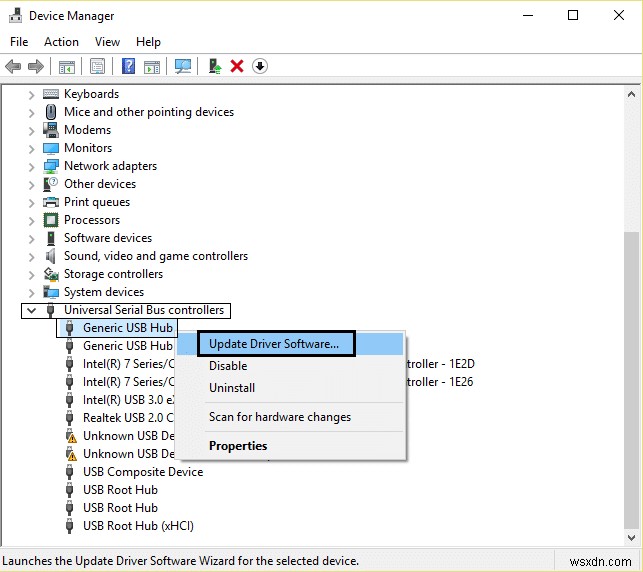Click the Update Driver Software toolbar icon
This screenshot has width=643, height=572.
(x=214, y=66)
